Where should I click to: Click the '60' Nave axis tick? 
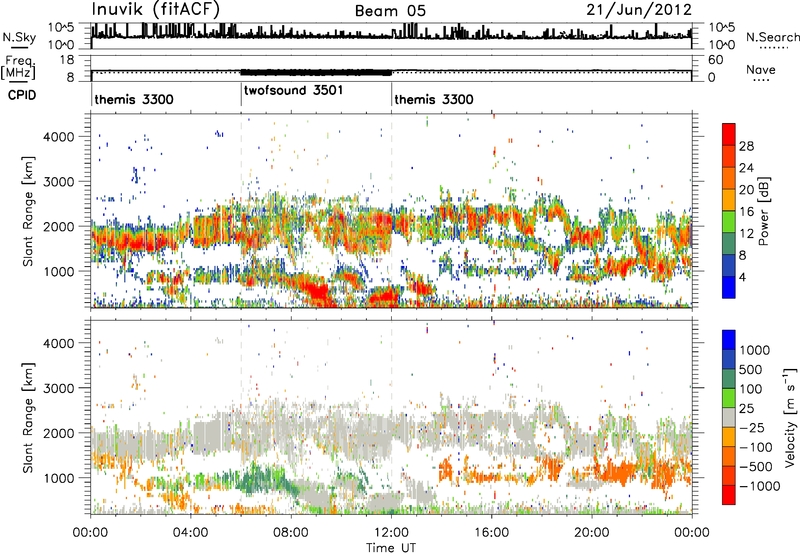[x=715, y=60]
